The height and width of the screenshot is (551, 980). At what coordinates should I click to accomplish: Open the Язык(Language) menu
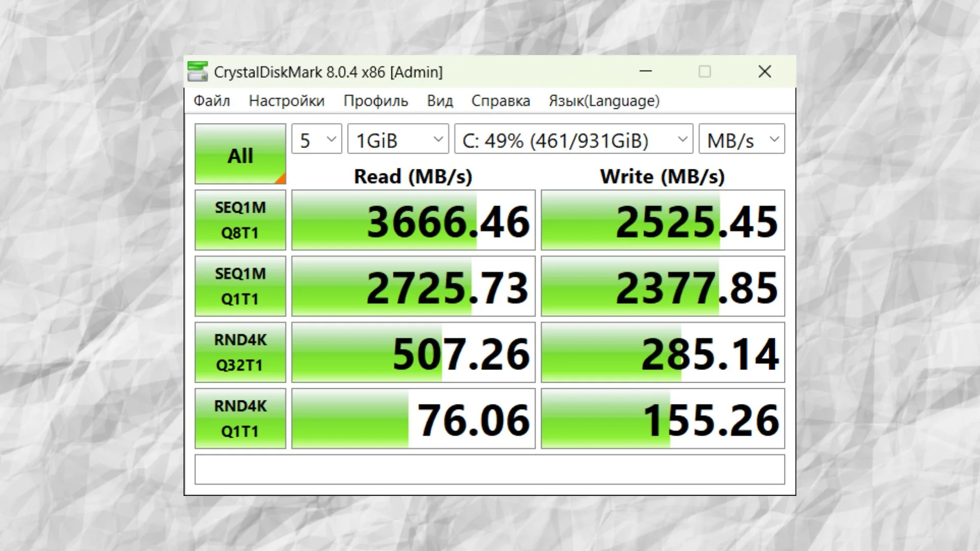click(604, 101)
